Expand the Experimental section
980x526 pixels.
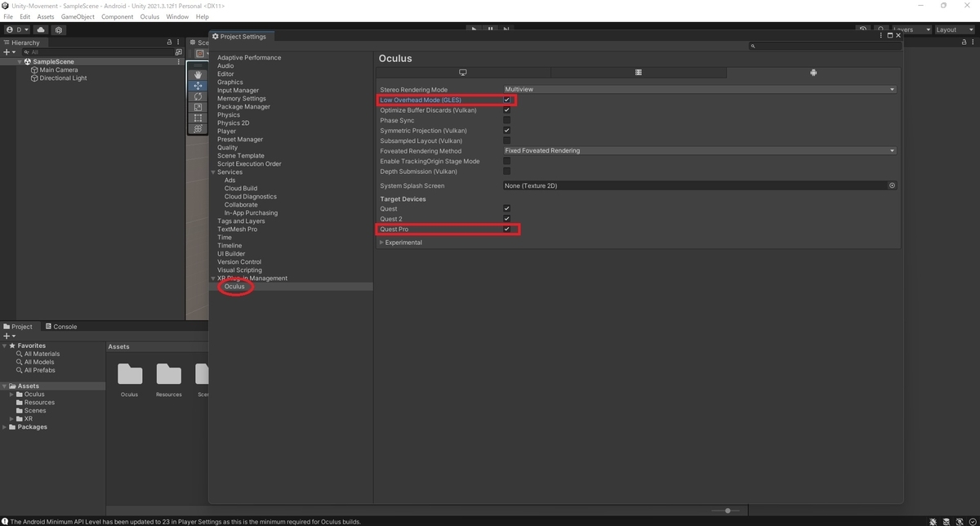[x=381, y=243]
